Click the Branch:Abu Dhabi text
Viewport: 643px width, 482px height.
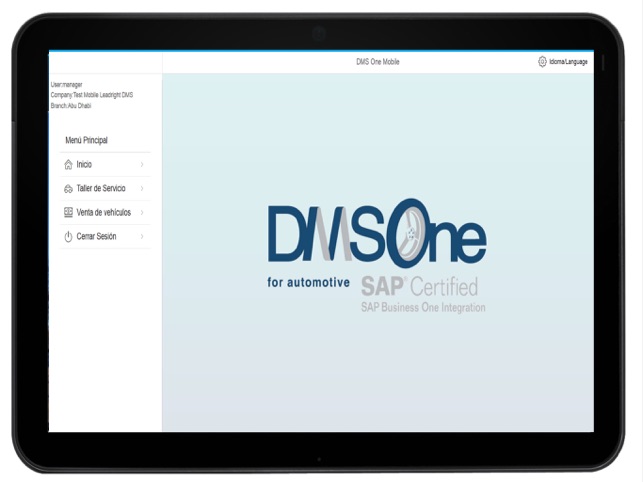[x=71, y=105]
